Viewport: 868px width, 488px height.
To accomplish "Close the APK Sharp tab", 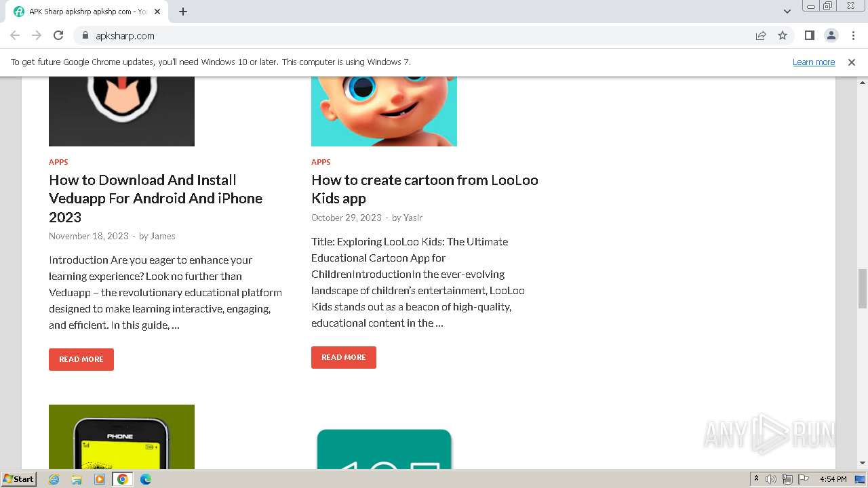I will 158,12.
